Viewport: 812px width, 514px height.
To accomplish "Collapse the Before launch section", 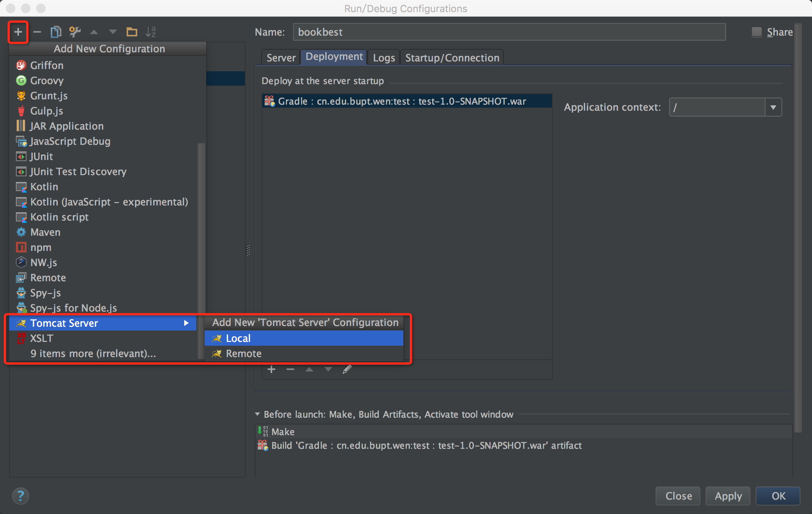I will 258,414.
